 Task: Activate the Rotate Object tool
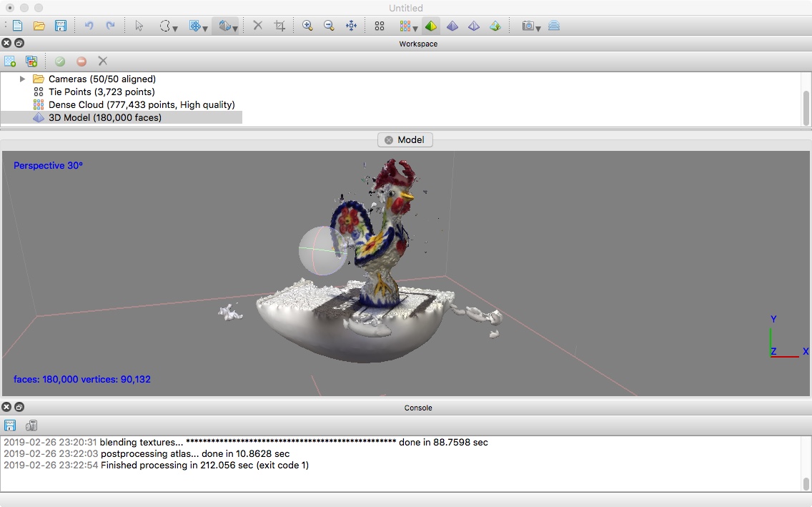pyautogui.click(x=224, y=26)
